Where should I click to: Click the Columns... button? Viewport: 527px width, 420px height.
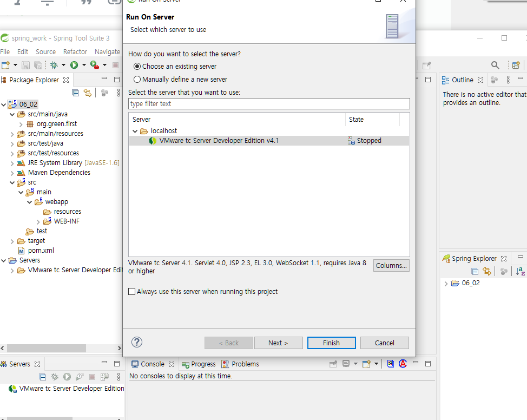tap(391, 265)
